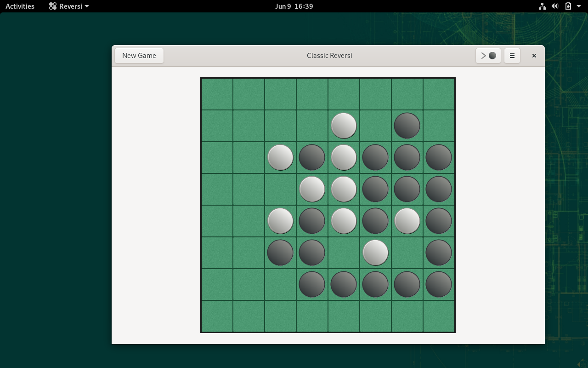This screenshot has height=368, width=588.
Task: Start a new game with New Game button
Action: pyautogui.click(x=139, y=56)
